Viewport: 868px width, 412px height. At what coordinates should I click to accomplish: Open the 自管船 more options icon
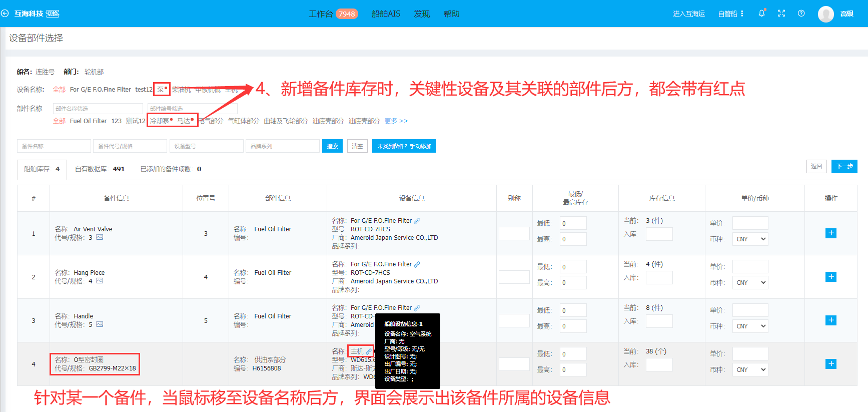(x=742, y=14)
